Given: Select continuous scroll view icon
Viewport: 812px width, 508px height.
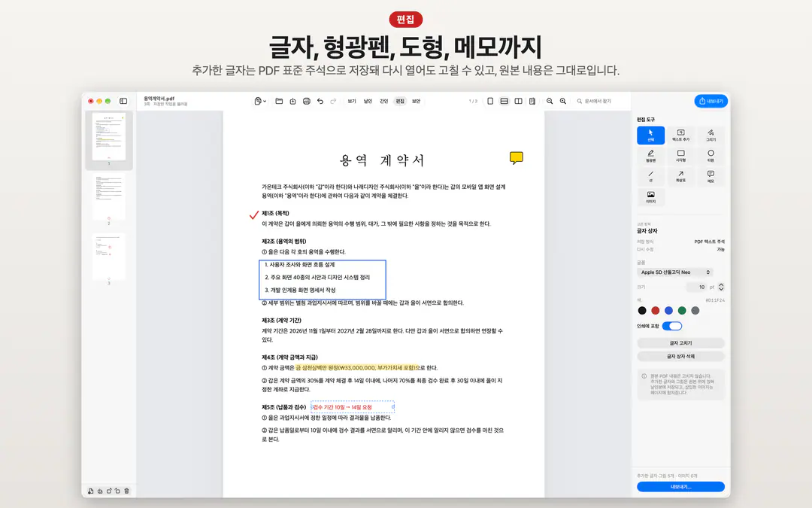Looking at the screenshot, I should point(504,101).
